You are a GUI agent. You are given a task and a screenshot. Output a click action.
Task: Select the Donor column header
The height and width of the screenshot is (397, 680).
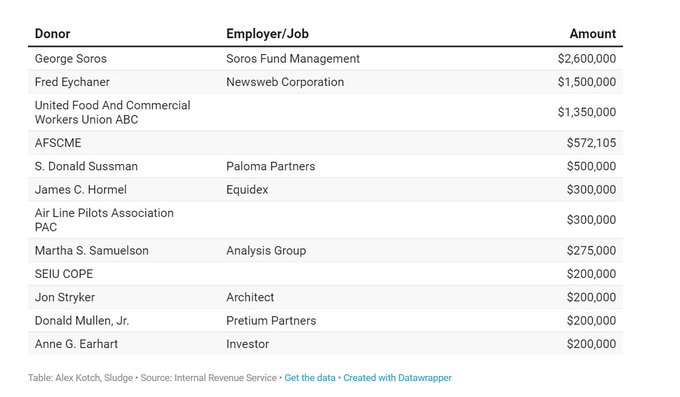[x=52, y=34]
